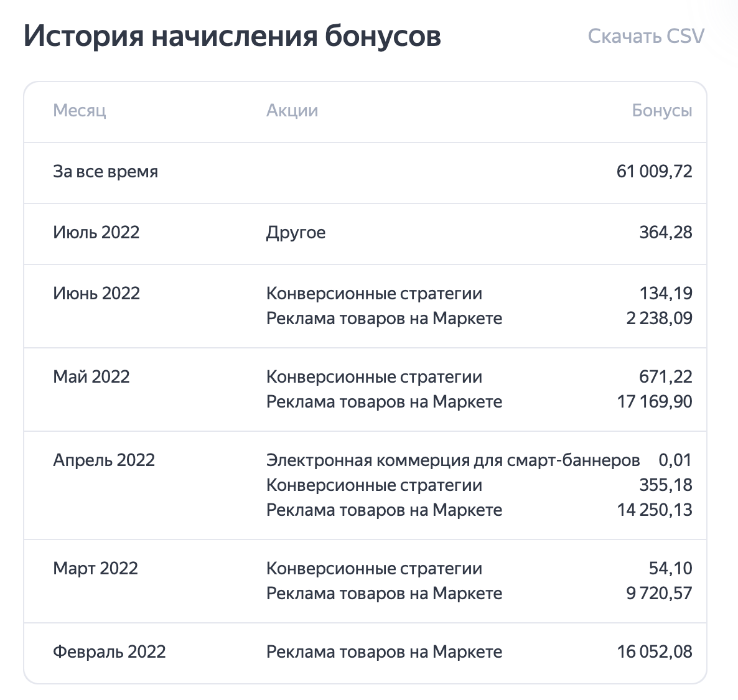Select the Март 2022 month cell
Screen dimensions: 738x700
click(x=95, y=569)
